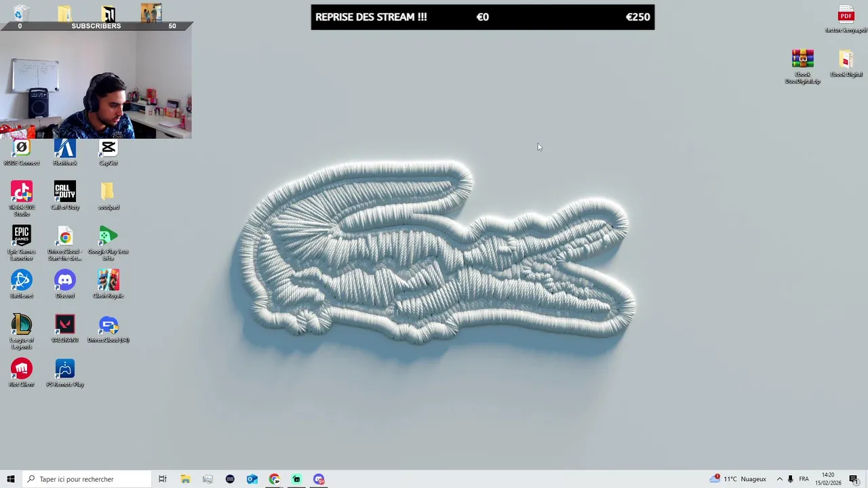Launch the PS Remote Play shortcut
The width and height of the screenshot is (868, 488).
pyautogui.click(x=65, y=373)
